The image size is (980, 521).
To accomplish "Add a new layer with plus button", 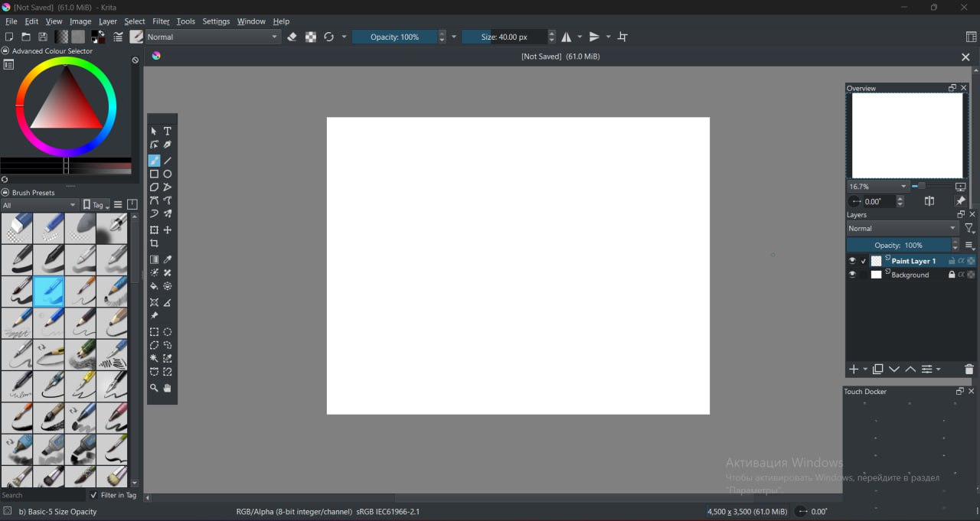I will click(x=854, y=370).
